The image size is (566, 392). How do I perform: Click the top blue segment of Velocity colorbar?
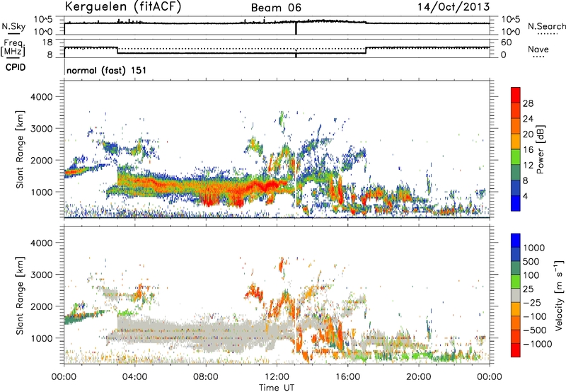pyautogui.click(x=516, y=241)
